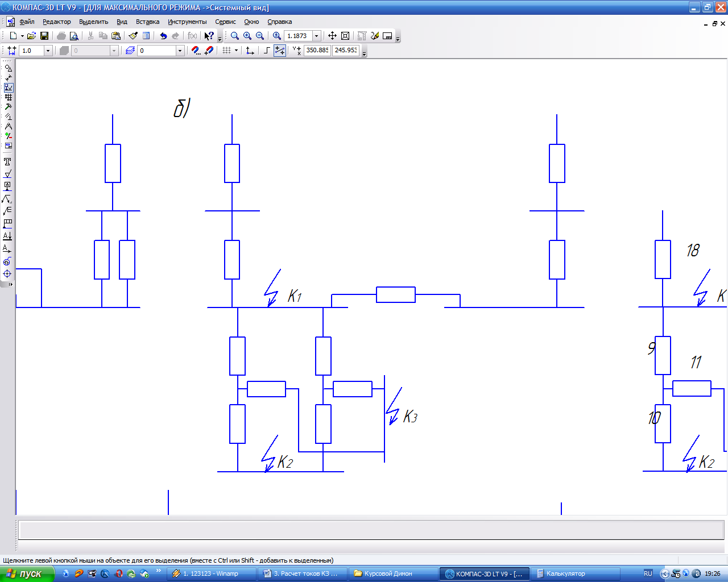The width and height of the screenshot is (728, 582).
Task: Open cursor step 1.0 dropdown
Action: (48, 51)
